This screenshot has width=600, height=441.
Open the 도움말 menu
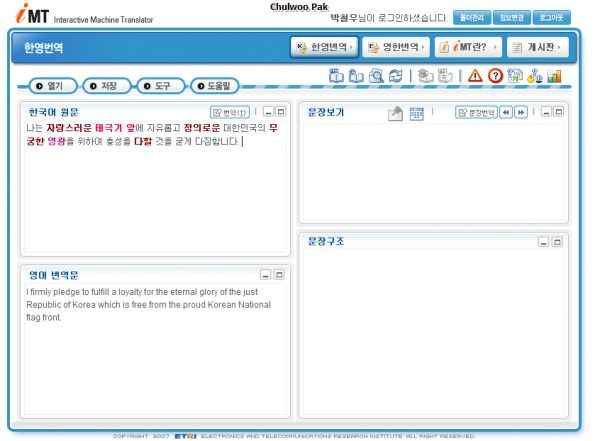coord(215,86)
